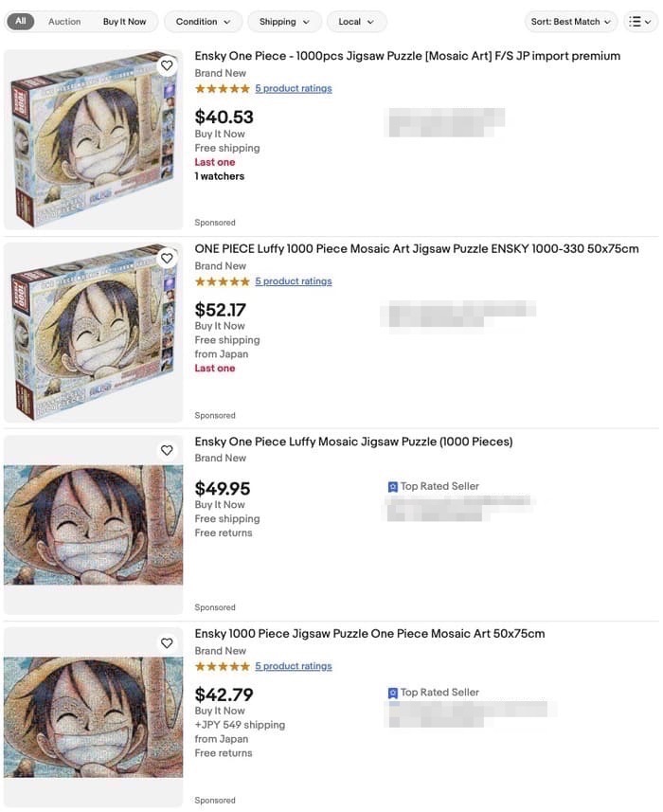Click the boxed puzzle thumbnail of the first listing
This screenshot has height=812, width=663.
(93, 139)
